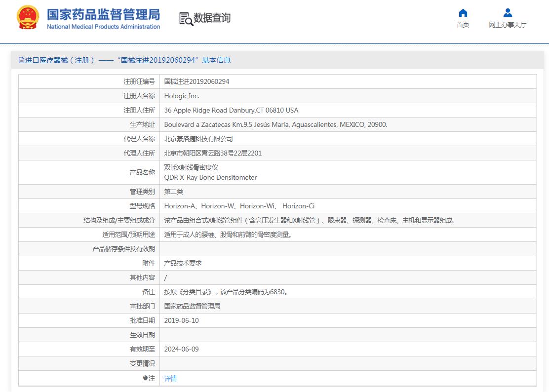Click the 有效期至 label
Viewport: 549px width, 392px height.
pyautogui.click(x=142, y=350)
